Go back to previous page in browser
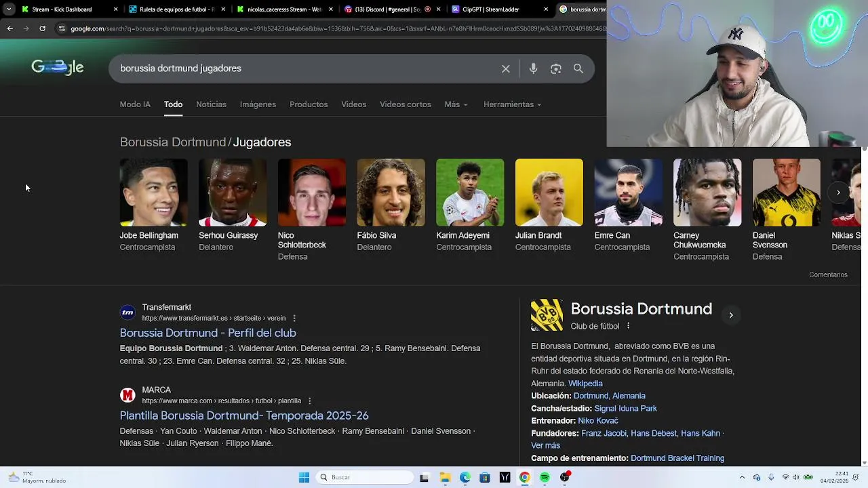Image resolution: width=868 pixels, height=488 pixels. 9,28
